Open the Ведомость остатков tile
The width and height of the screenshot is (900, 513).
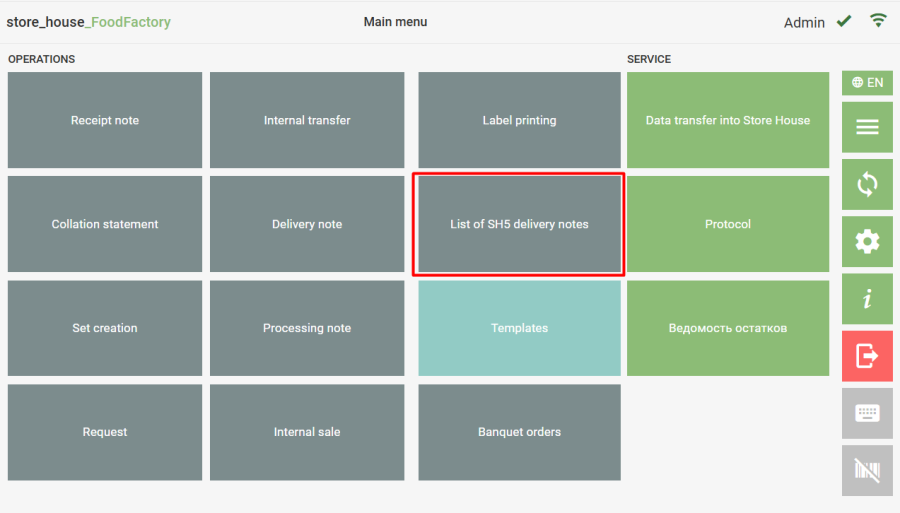pyautogui.click(x=728, y=328)
